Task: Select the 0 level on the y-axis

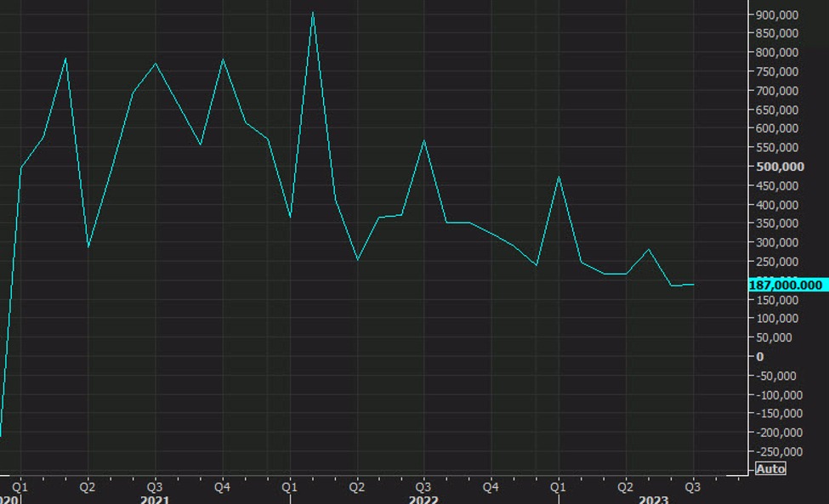Action: [x=760, y=356]
